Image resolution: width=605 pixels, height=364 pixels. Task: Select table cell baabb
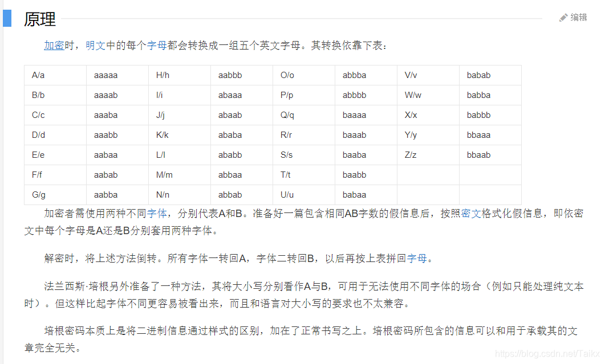[x=366, y=175]
